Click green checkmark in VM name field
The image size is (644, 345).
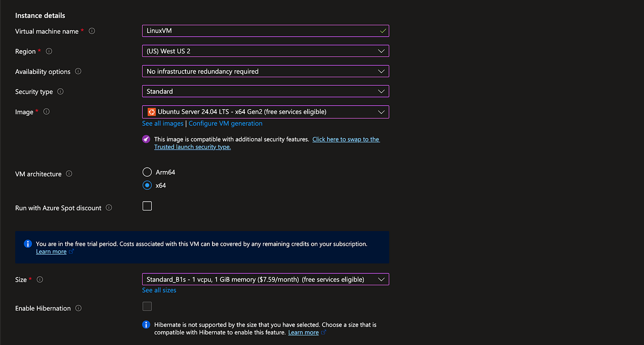(383, 31)
